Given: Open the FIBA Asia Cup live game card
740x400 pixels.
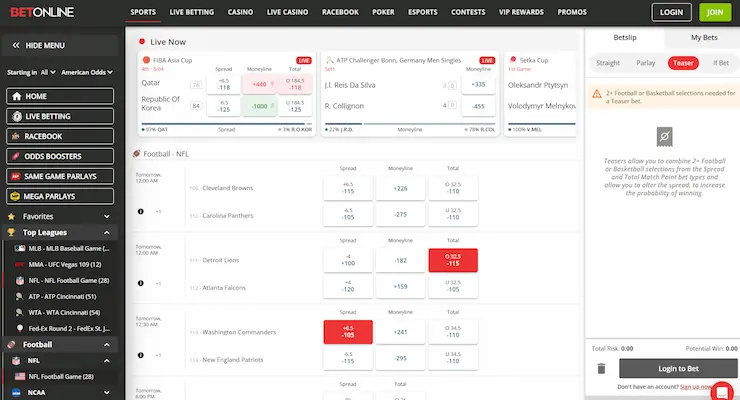Looking at the screenshot, I should [x=227, y=94].
